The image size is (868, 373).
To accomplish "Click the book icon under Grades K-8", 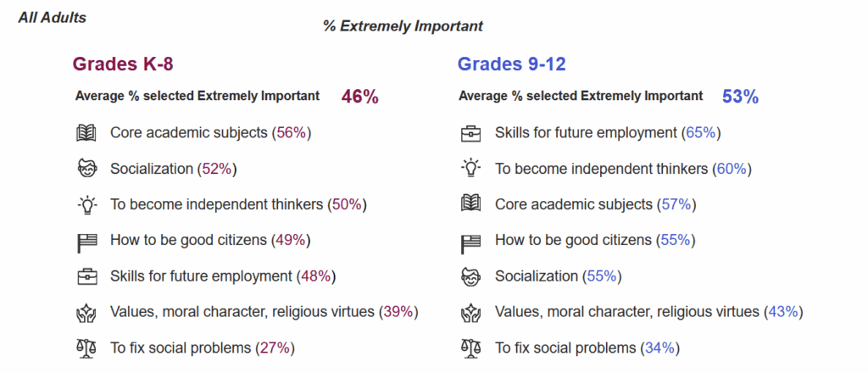I will point(86,132).
